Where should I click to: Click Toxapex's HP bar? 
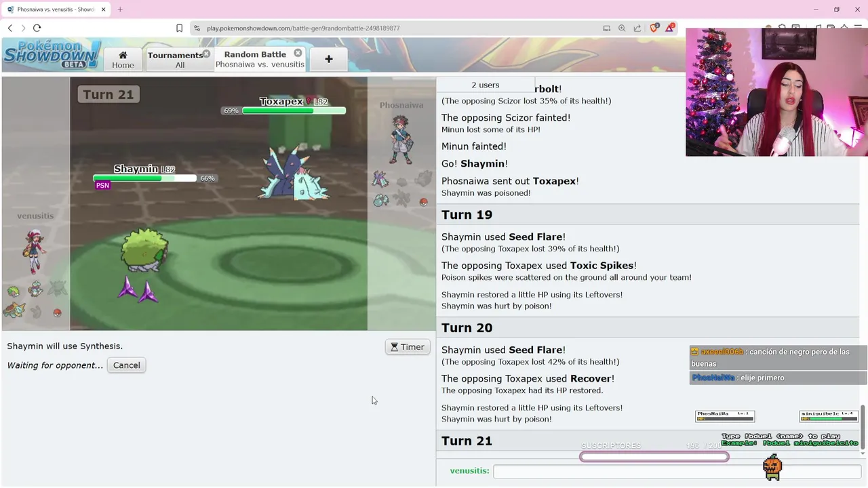point(294,110)
